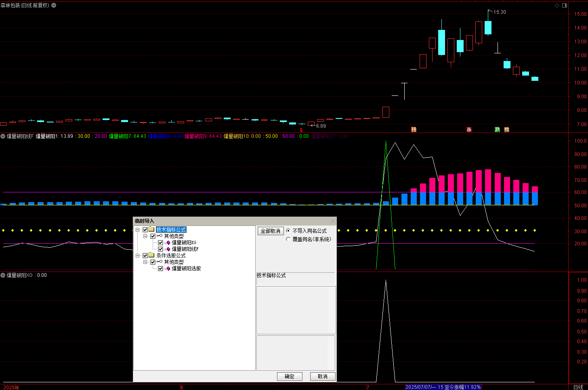
Task: Collapse the 技术指标公式 tree node
Action: (x=138, y=230)
